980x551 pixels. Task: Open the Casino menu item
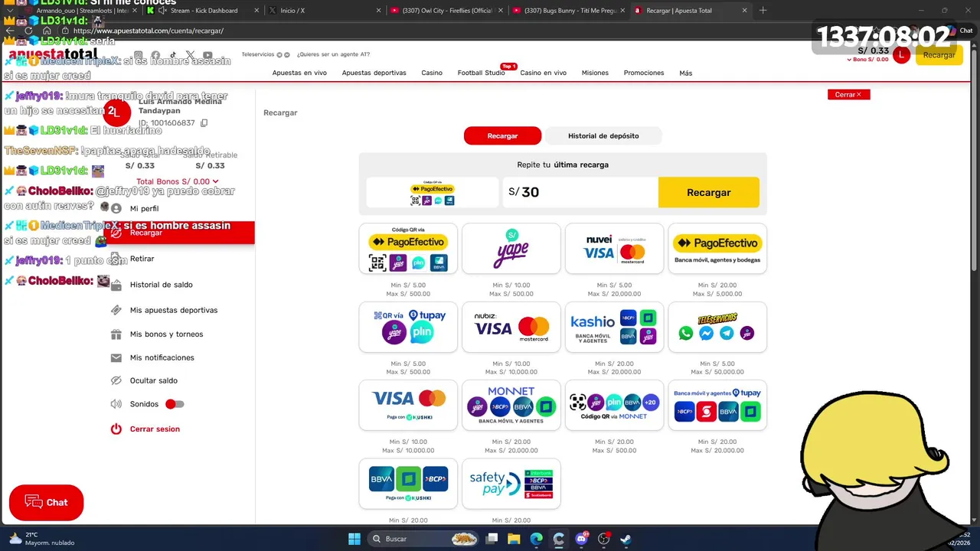432,73
